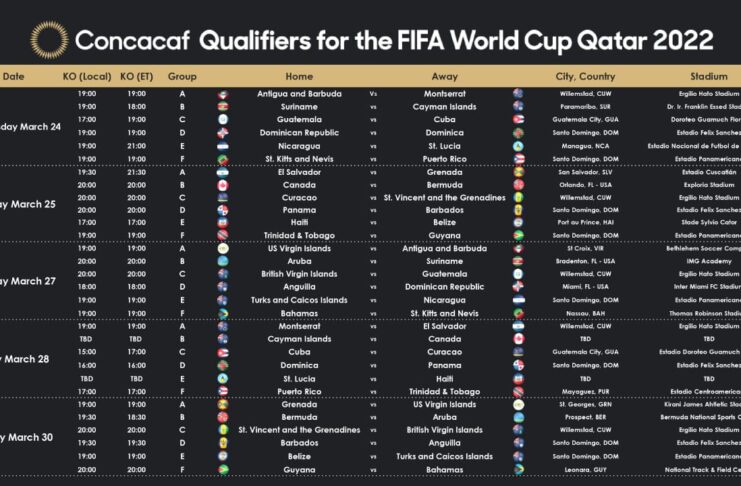
Task: Click the Stadium column header
Action: click(708, 76)
